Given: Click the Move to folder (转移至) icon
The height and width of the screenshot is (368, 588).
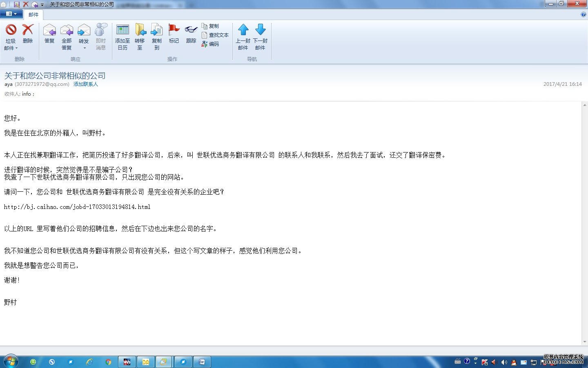Looking at the screenshot, I should point(140,31).
